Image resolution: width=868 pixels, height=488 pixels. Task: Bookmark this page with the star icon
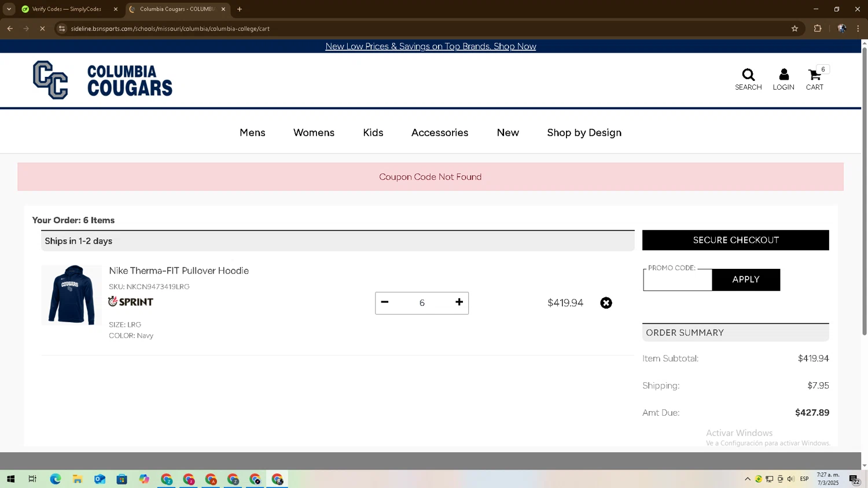click(795, 28)
